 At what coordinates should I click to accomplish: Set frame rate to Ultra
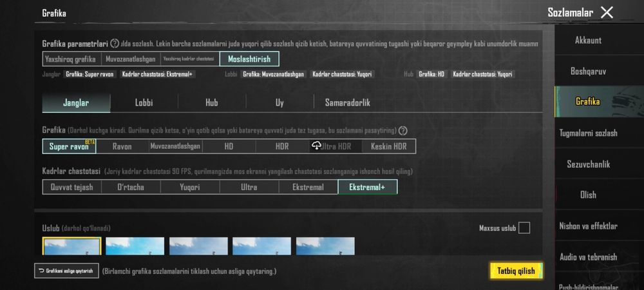pyautogui.click(x=249, y=187)
